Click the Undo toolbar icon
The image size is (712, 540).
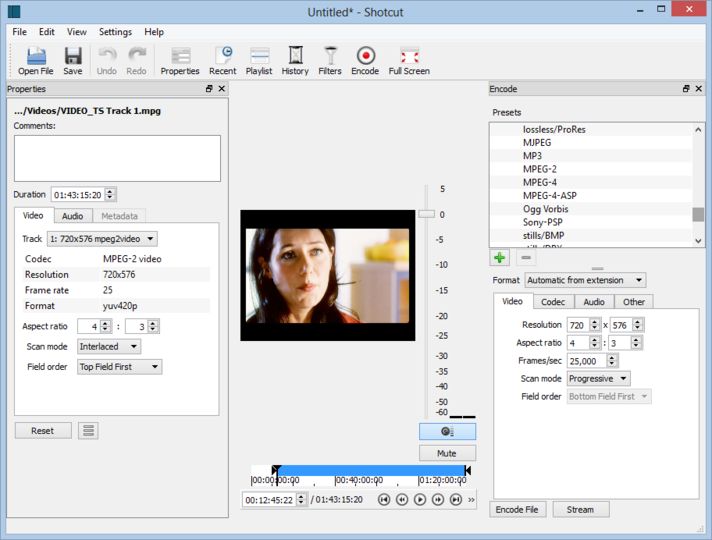pyautogui.click(x=107, y=60)
